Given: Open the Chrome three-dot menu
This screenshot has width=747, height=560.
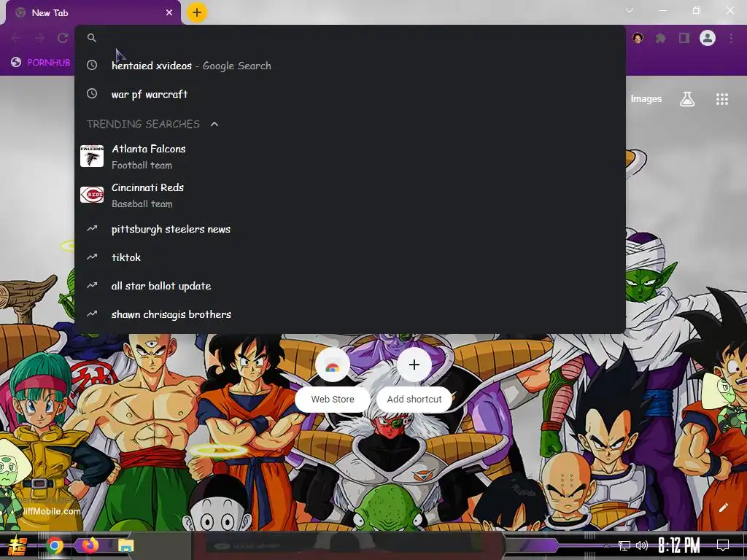Looking at the screenshot, I should tap(731, 38).
